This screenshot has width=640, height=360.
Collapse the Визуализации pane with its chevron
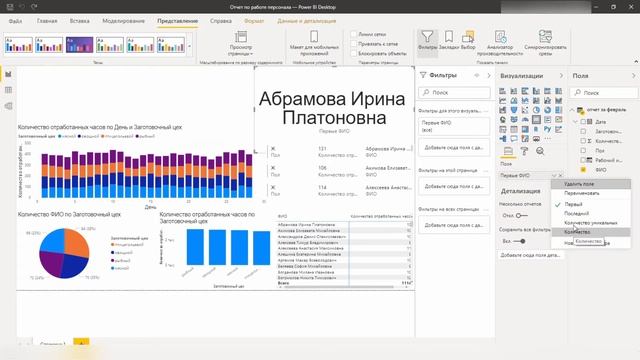561,76
